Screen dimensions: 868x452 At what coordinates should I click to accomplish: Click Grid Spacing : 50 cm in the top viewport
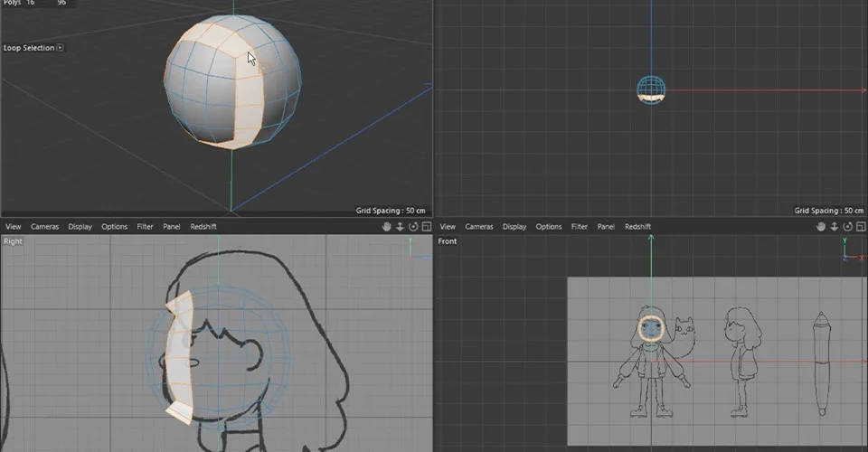[829, 211]
